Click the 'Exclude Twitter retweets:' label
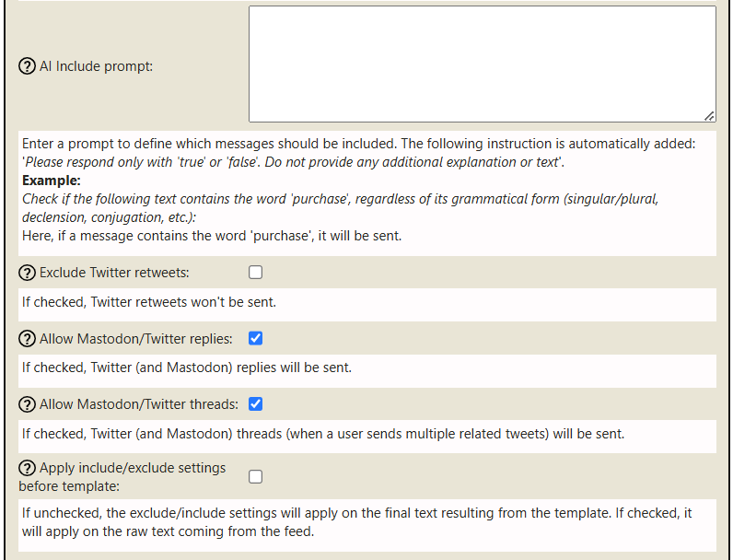 coord(115,273)
